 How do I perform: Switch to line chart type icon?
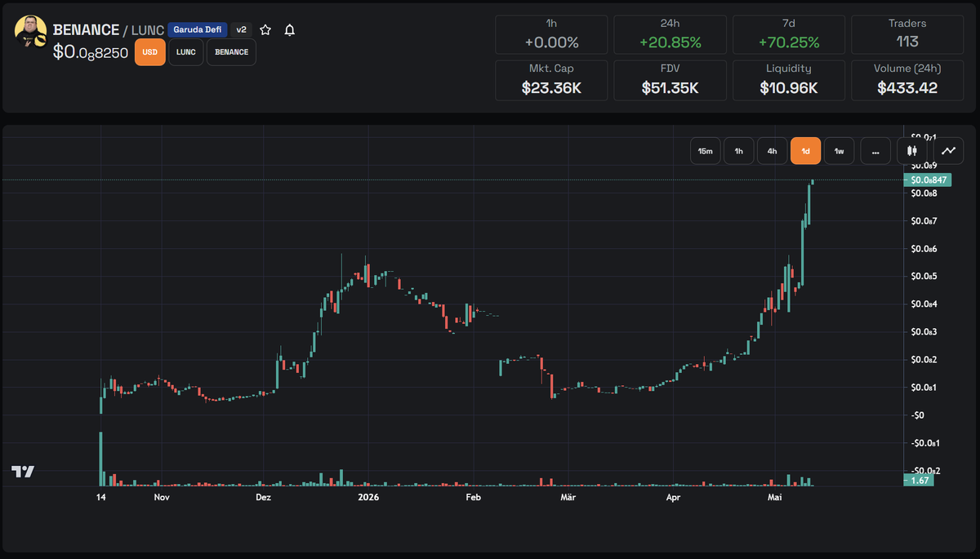click(x=948, y=151)
